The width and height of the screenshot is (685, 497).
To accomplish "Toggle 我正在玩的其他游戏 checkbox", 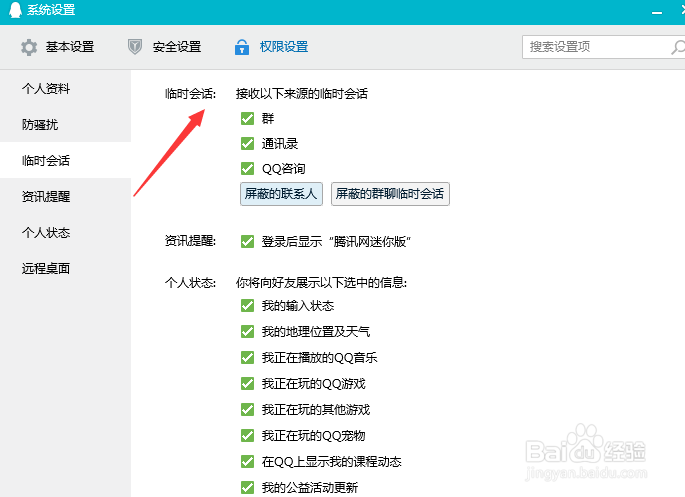I will pos(247,409).
